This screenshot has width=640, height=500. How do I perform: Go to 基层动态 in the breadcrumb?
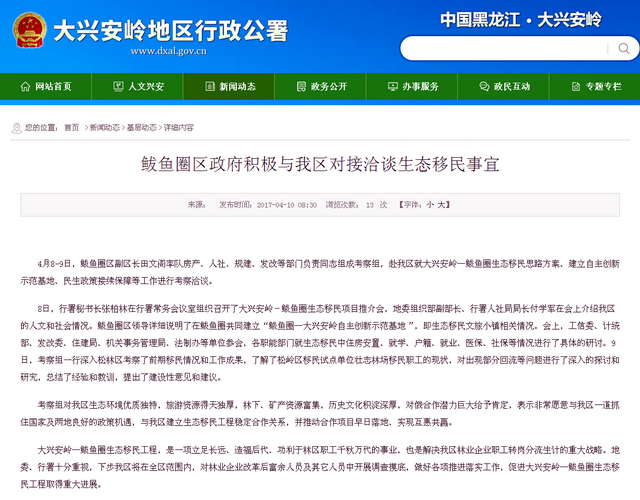click(x=142, y=128)
